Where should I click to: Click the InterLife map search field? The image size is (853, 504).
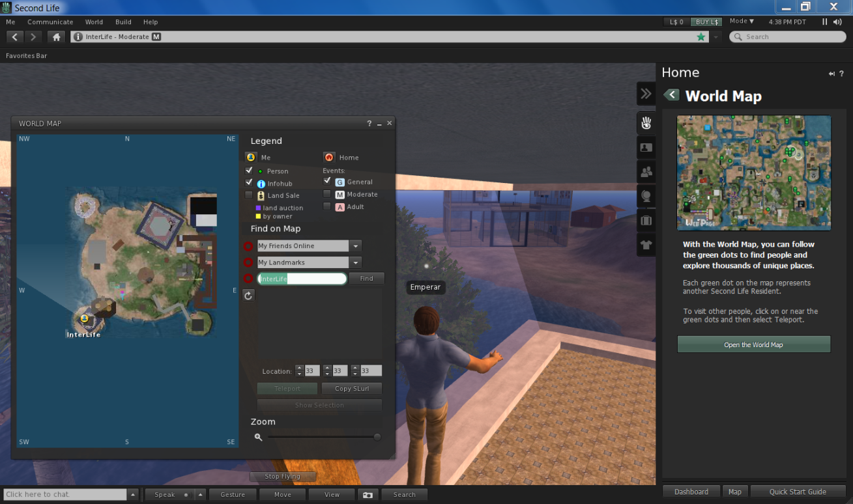(302, 279)
